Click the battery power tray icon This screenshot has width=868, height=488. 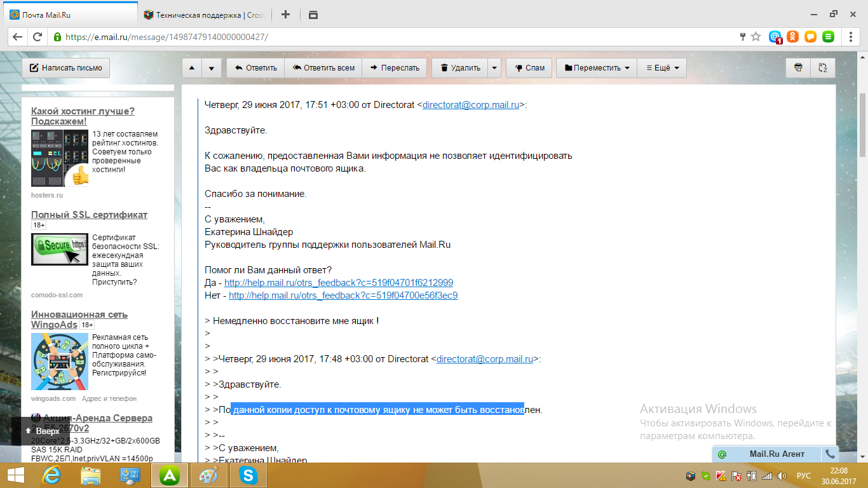click(x=752, y=475)
